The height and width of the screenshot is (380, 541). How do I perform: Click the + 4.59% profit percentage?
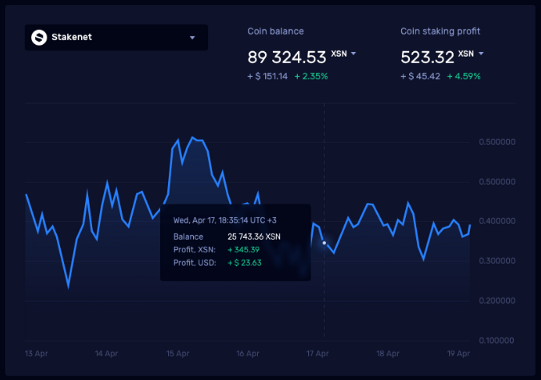464,76
